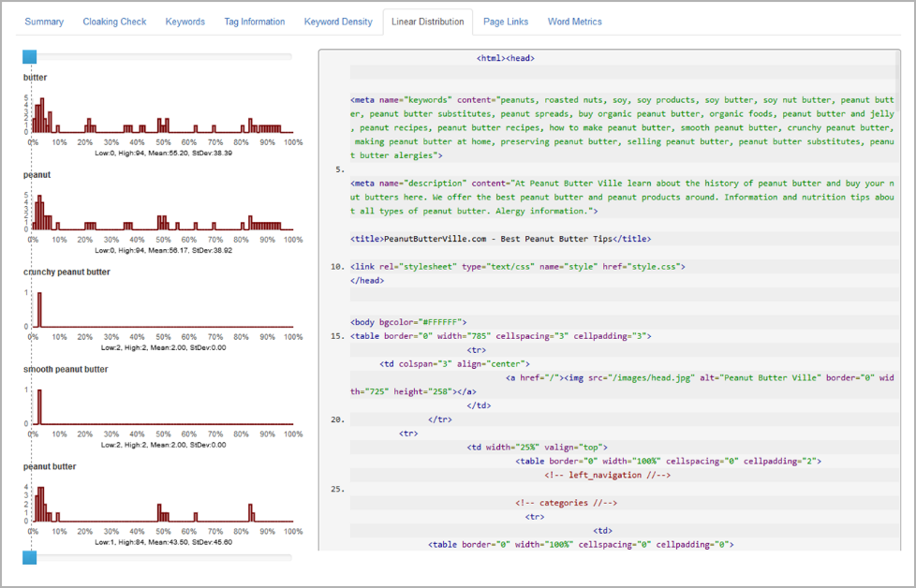Click the meta name="description" line
This screenshot has width=916, height=588.
point(623,197)
